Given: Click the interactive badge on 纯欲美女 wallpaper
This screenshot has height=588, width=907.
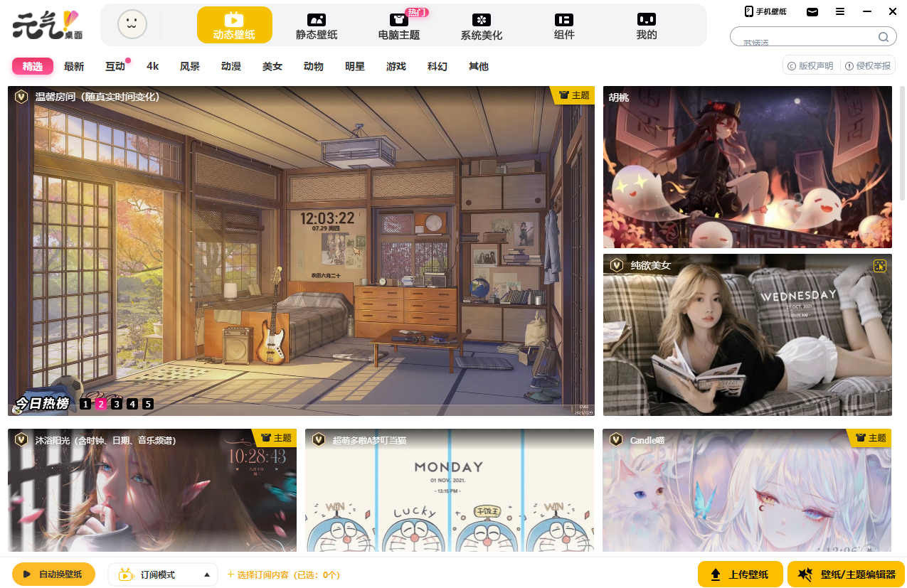Looking at the screenshot, I should tap(879, 266).
